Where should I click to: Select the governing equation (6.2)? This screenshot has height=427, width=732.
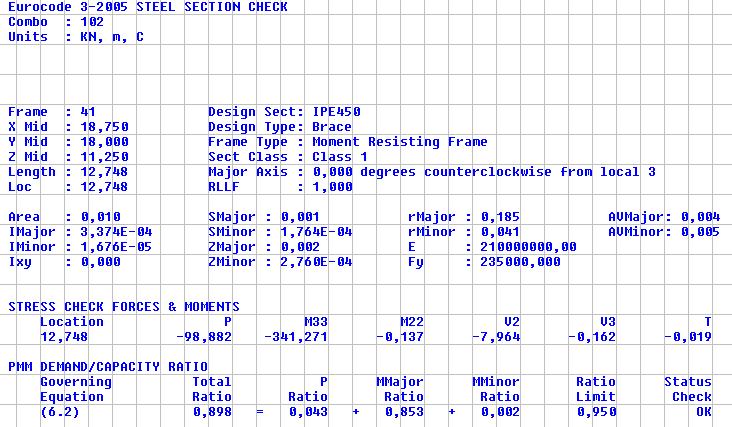click(x=60, y=412)
